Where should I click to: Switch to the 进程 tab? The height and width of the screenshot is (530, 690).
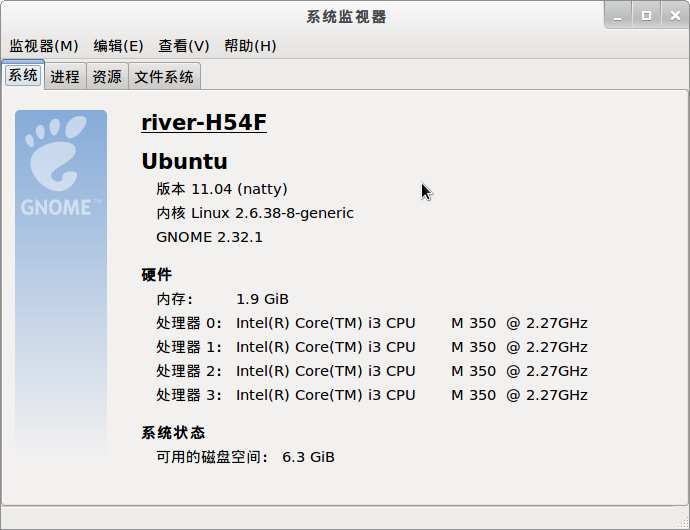pos(65,77)
